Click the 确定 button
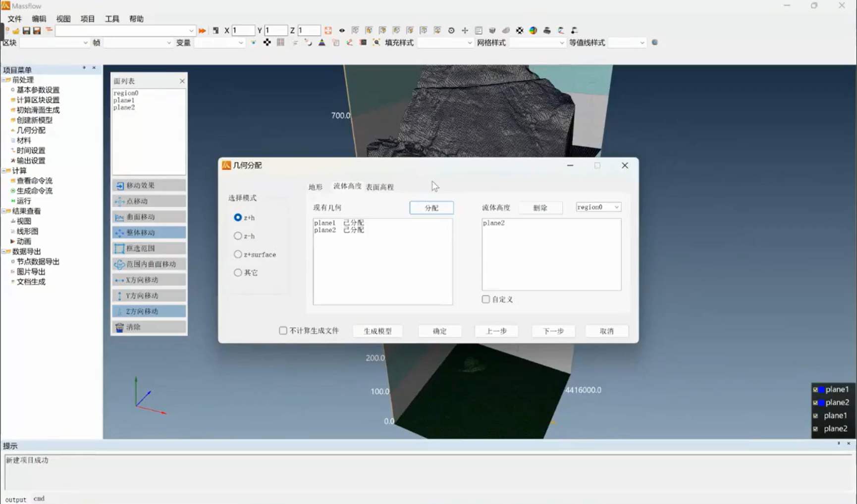Screen dimensions: 857x504 [440, 331]
